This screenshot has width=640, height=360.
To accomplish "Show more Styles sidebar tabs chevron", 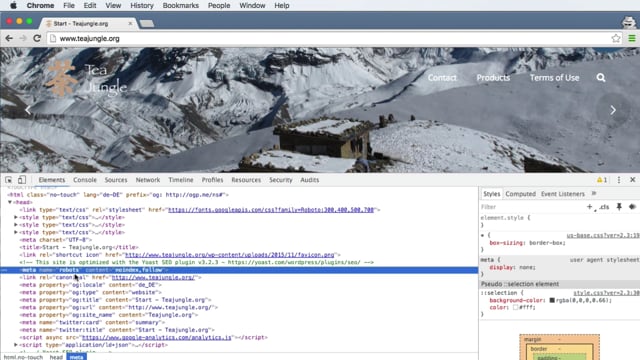I will (594, 193).
